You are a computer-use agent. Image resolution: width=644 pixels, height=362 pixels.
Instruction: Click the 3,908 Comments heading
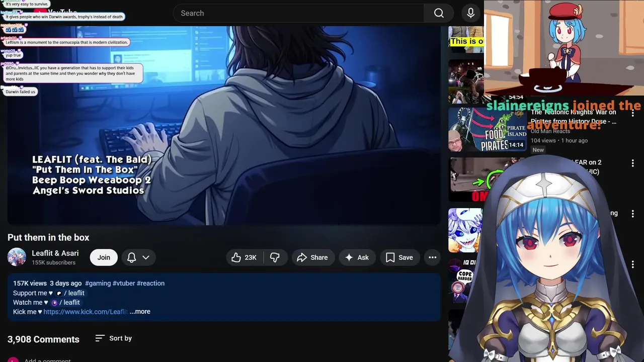(x=43, y=339)
